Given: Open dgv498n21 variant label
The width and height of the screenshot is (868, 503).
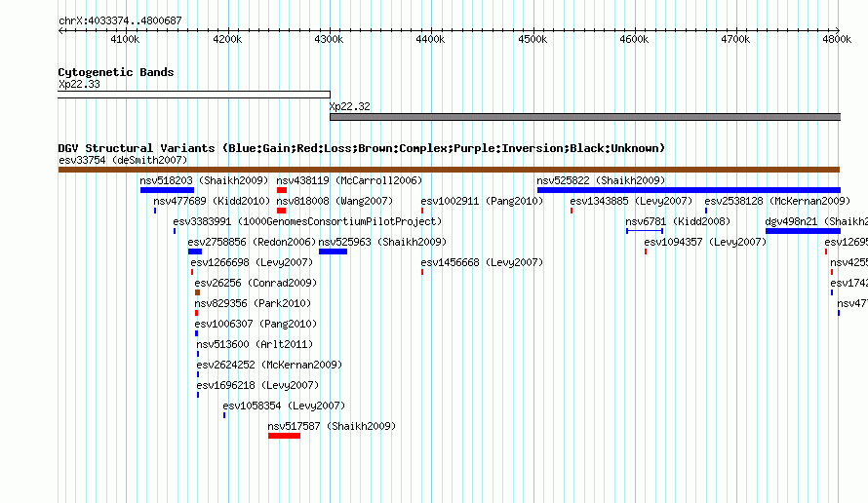Looking at the screenshot, I should click(816, 222).
